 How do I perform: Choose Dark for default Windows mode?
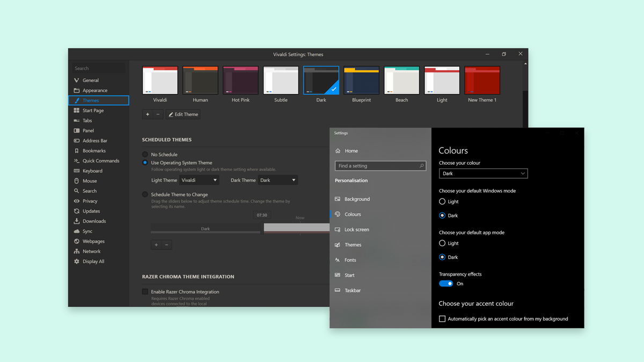[x=442, y=216]
